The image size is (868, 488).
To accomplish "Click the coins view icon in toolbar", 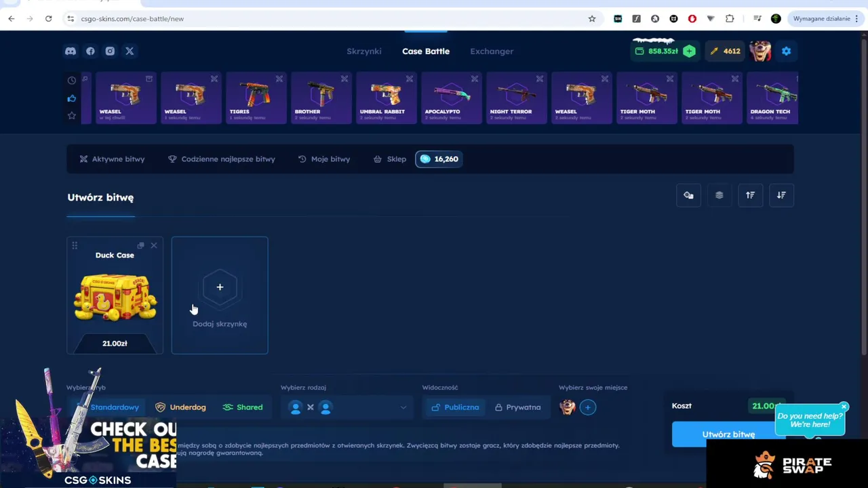I will click(688, 195).
